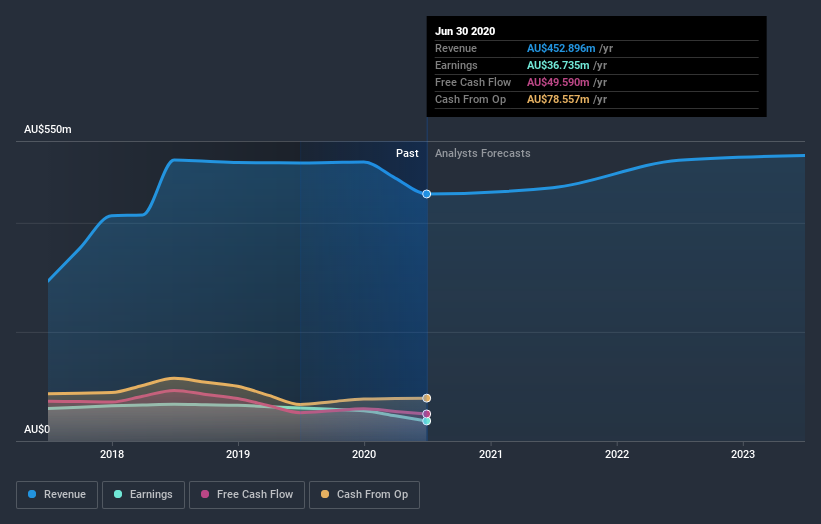Click the AU$36.735m earnings value
821x524 pixels.
[x=558, y=65]
